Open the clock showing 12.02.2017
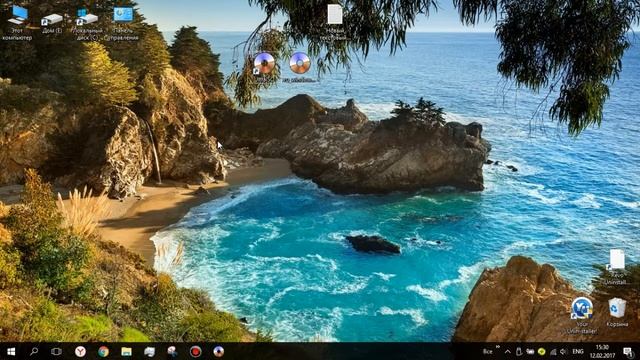The image size is (640, 360). (602, 351)
